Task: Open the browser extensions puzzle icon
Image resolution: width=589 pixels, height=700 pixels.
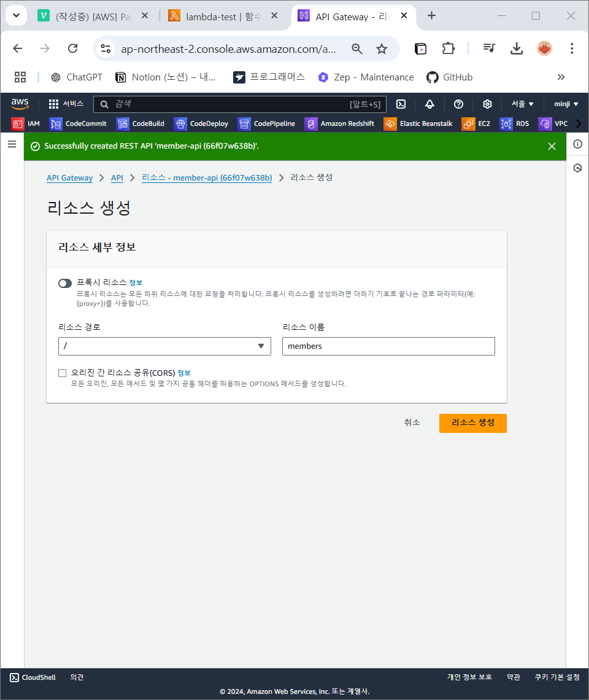Action: [448, 49]
